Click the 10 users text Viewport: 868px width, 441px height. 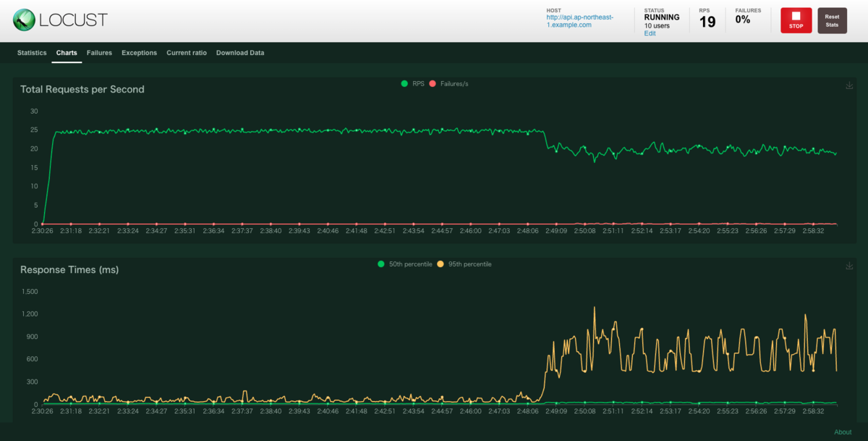[x=657, y=25]
